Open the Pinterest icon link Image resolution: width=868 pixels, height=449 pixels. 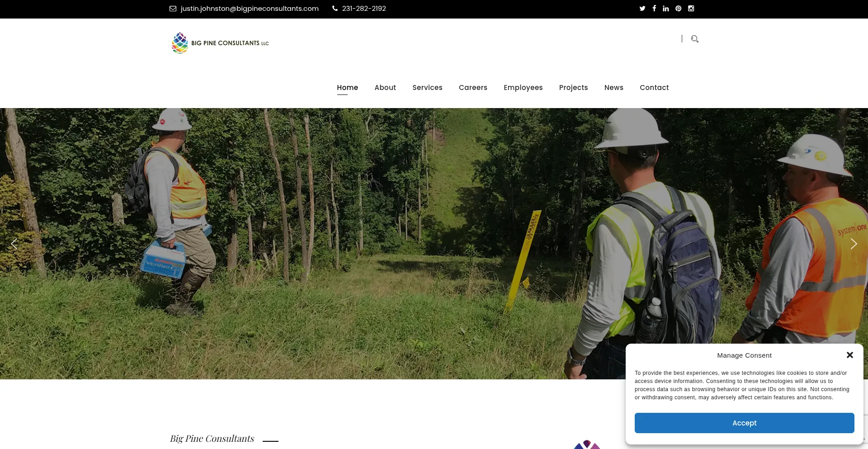click(678, 9)
